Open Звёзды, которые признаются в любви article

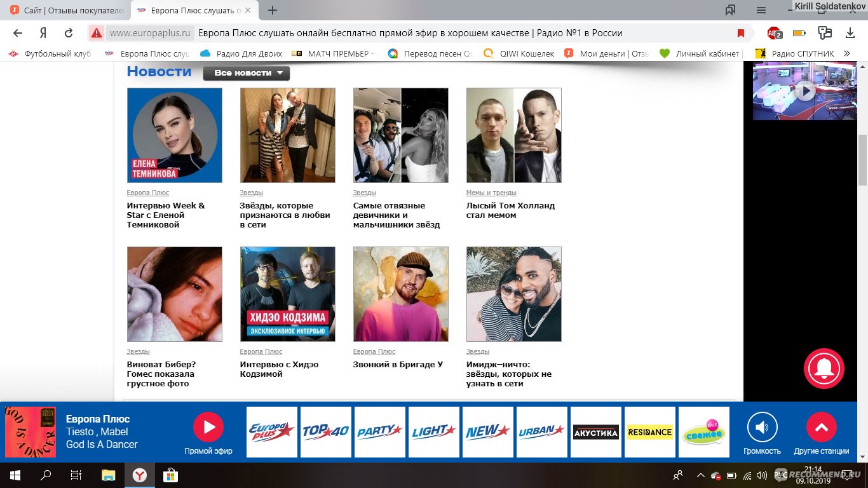(x=285, y=215)
